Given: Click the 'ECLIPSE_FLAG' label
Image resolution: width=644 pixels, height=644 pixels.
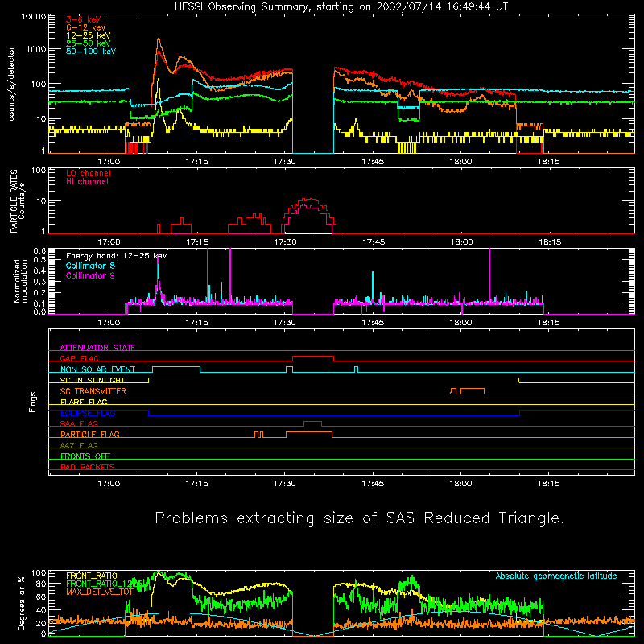Looking at the screenshot, I should (x=88, y=413).
